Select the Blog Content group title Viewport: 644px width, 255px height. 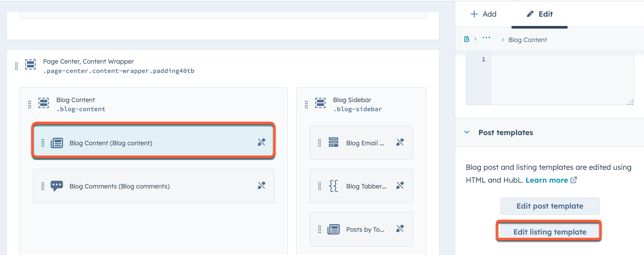coord(76,100)
